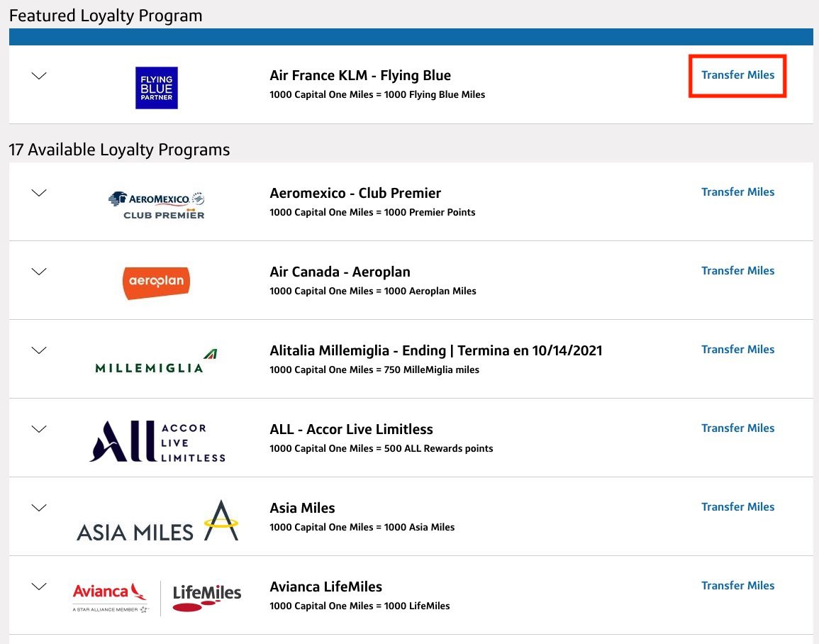819x644 pixels.
Task: Select the 'Air France KLM - Flying Blue' title
Action: coord(360,76)
